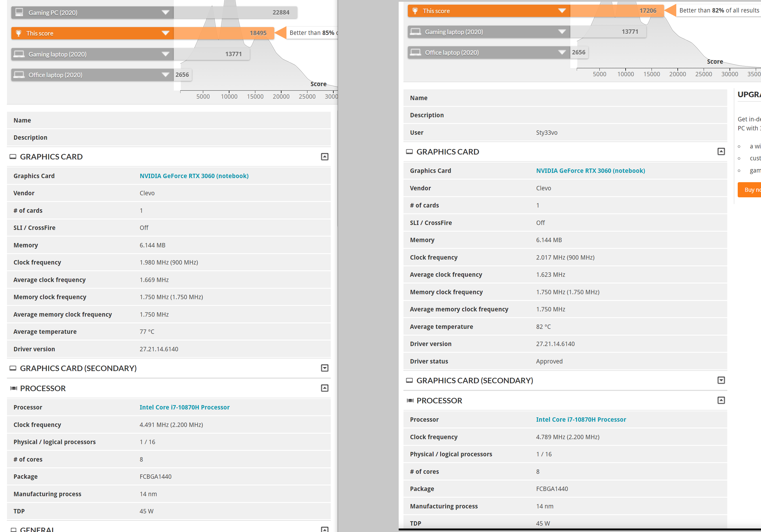Click monitor icon next to GRAPHICS CARD (SECONDARY) right window
Image resolution: width=761 pixels, height=532 pixels.
click(409, 380)
